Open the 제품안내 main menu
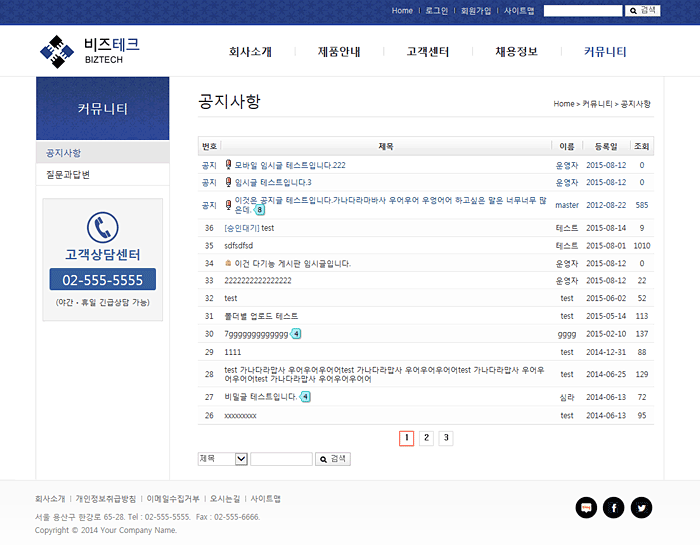This screenshot has width=700, height=545. coord(338,52)
